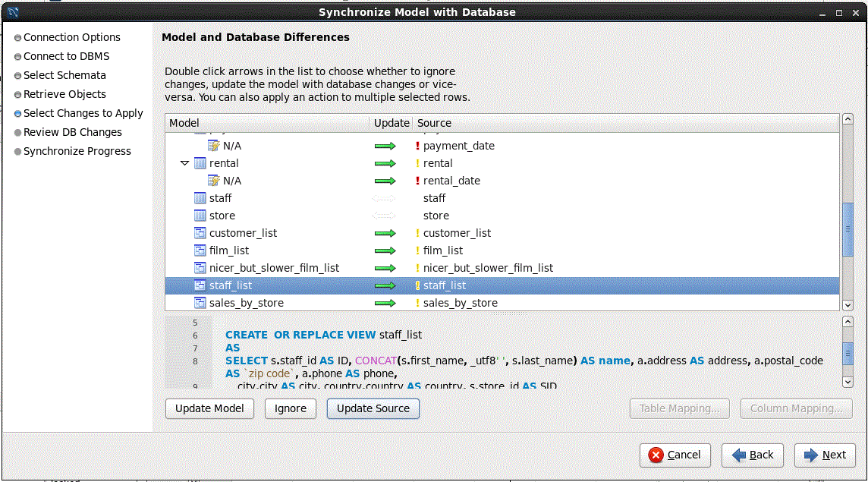
Task: Click the differences list vertical scrollbar thumb
Action: 848,230
